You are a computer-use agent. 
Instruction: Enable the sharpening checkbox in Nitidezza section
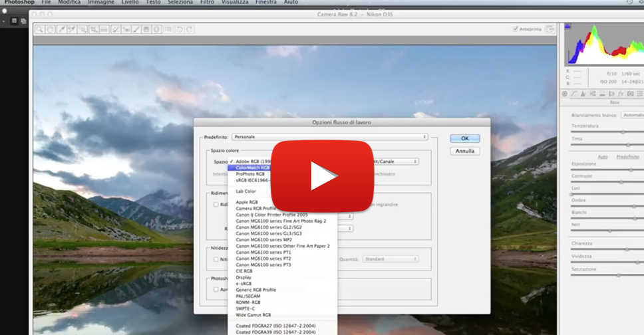pos(216,259)
